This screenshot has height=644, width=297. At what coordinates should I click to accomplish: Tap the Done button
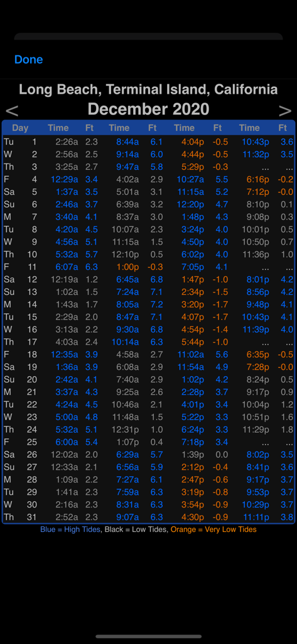point(29,60)
